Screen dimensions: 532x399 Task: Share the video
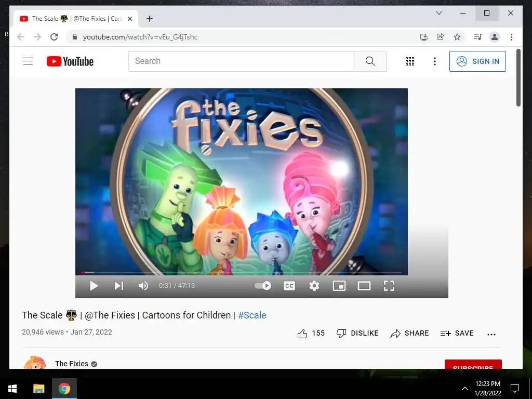pos(409,334)
